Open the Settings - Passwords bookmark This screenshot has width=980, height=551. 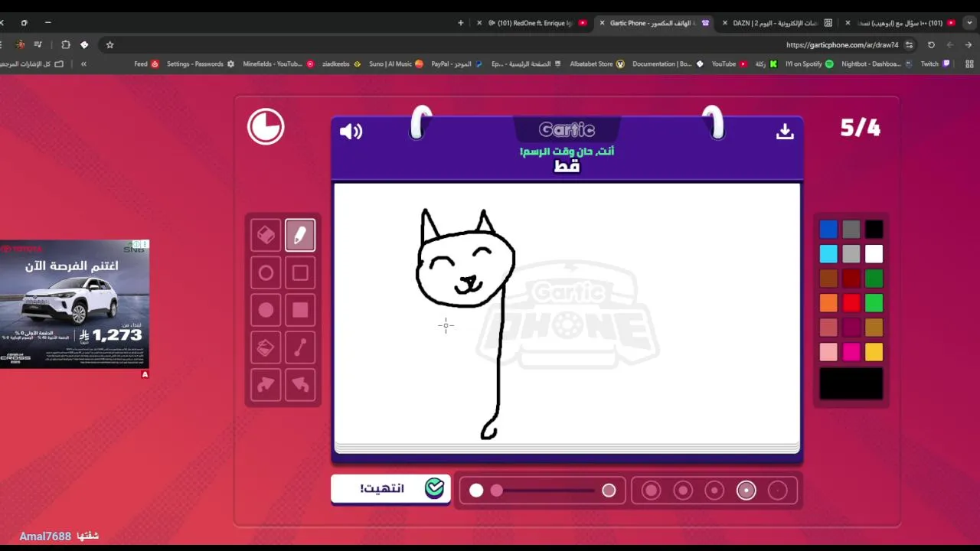(201, 64)
